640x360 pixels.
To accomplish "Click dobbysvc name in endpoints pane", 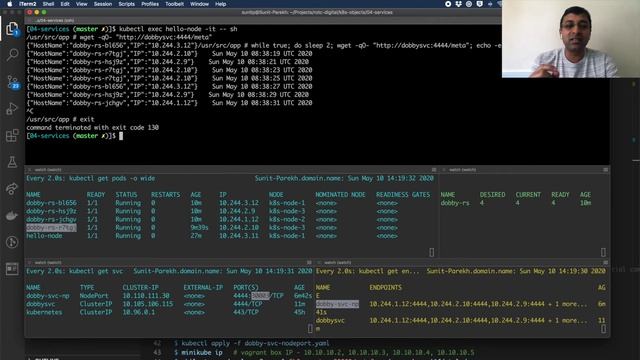I will click(330, 320).
